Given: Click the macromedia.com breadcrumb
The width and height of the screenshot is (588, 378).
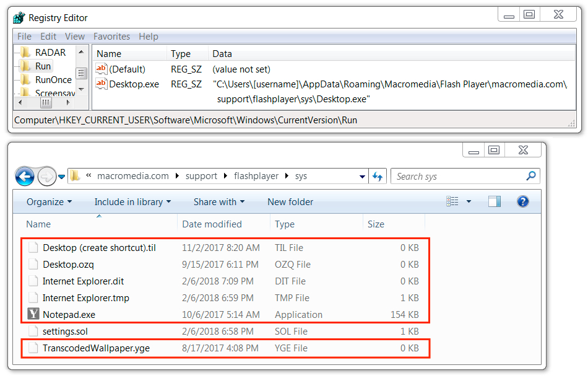Looking at the screenshot, I should (132, 176).
